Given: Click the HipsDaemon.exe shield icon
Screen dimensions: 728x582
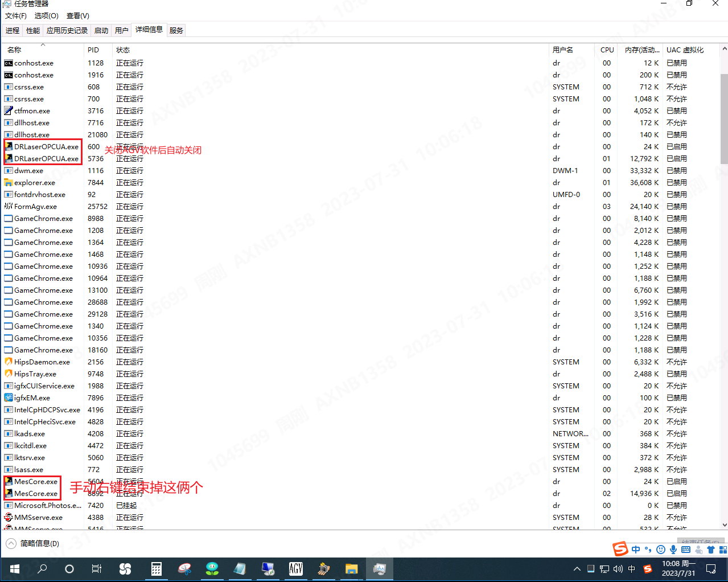Looking at the screenshot, I should click(x=9, y=362).
